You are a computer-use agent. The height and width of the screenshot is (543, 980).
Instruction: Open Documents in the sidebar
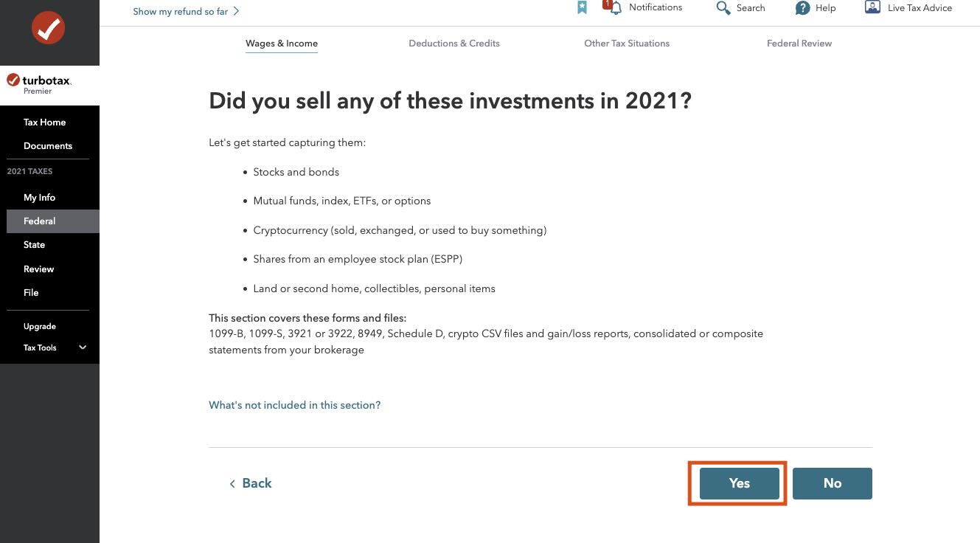49,146
